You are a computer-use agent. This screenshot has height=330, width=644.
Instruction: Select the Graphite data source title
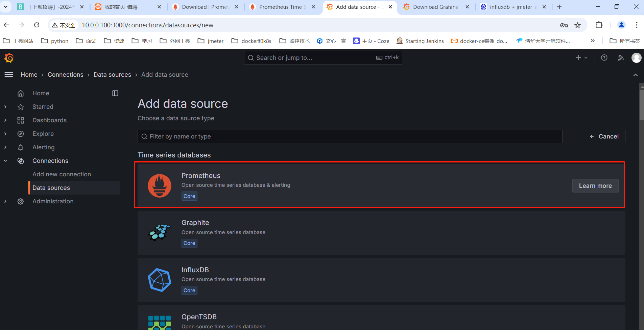[x=195, y=223]
